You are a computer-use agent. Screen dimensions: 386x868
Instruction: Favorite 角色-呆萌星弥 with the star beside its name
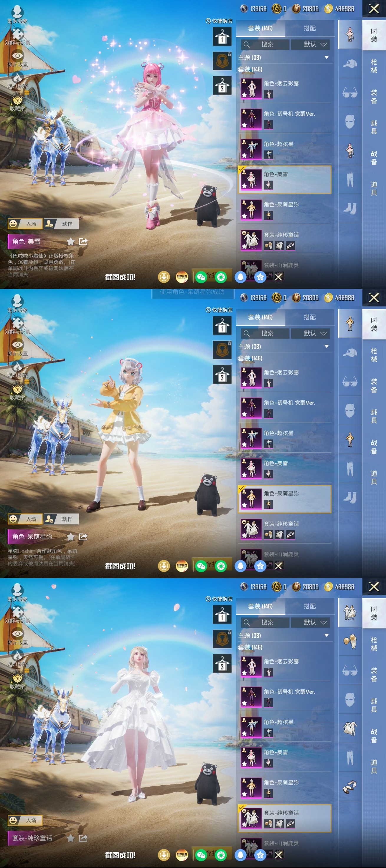[70, 536]
